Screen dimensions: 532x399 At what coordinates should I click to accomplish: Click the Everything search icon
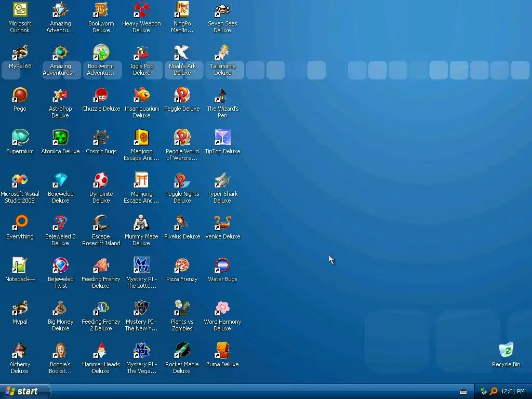(x=20, y=222)
